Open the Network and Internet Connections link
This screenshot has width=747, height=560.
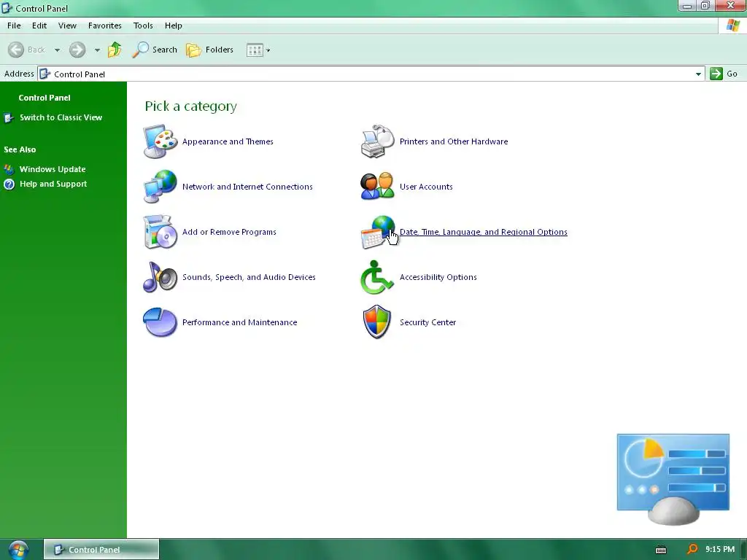[x=247, y=187]
